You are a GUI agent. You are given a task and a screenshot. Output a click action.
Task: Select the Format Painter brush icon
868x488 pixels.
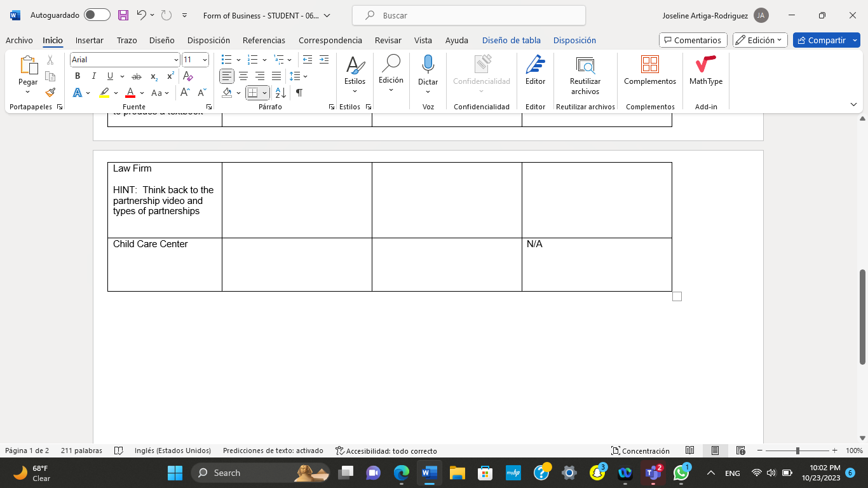[50, 92]
